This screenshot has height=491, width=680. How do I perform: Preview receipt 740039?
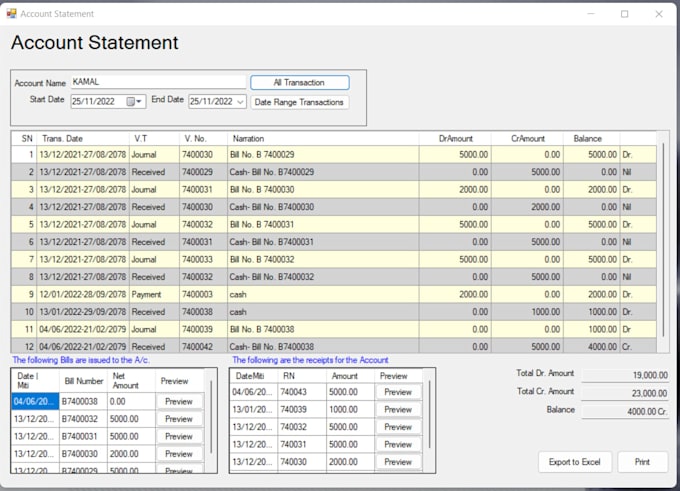pyautogui.click(x=398, y=409)
